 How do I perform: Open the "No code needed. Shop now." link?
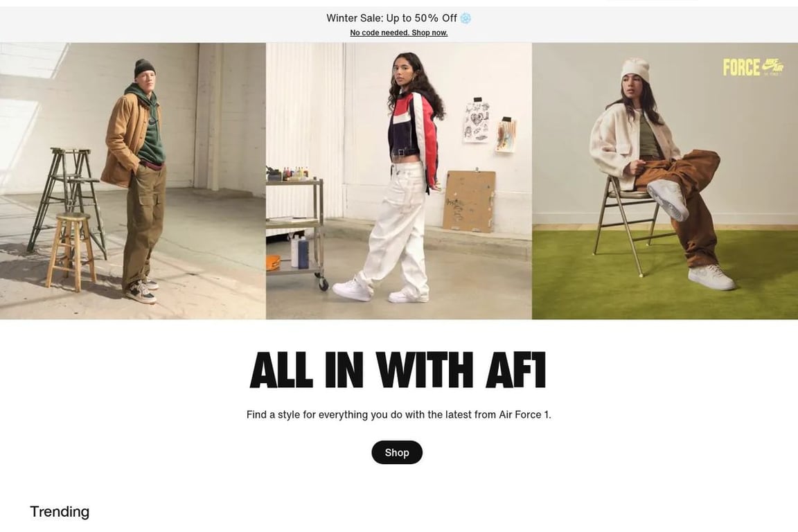pos(398,33)
